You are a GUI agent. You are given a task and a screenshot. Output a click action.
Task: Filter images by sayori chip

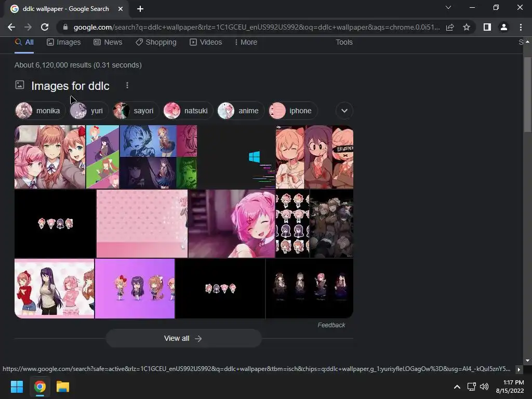tap(136, 111)
